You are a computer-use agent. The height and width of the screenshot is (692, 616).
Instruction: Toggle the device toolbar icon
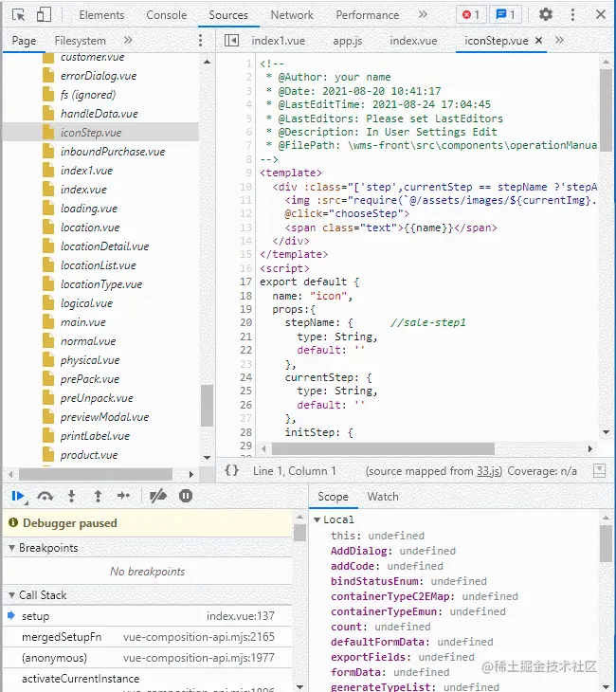tap(44, 14)
